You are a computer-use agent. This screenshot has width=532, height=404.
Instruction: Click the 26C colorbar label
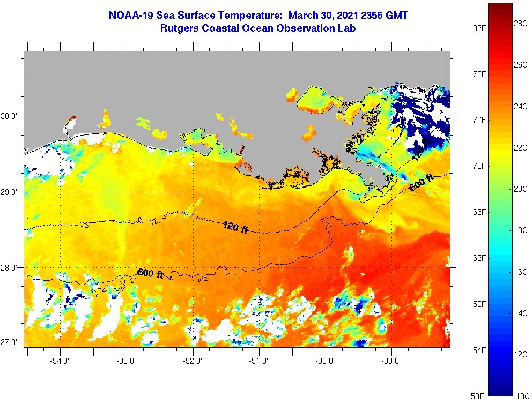tap(521, 65)
